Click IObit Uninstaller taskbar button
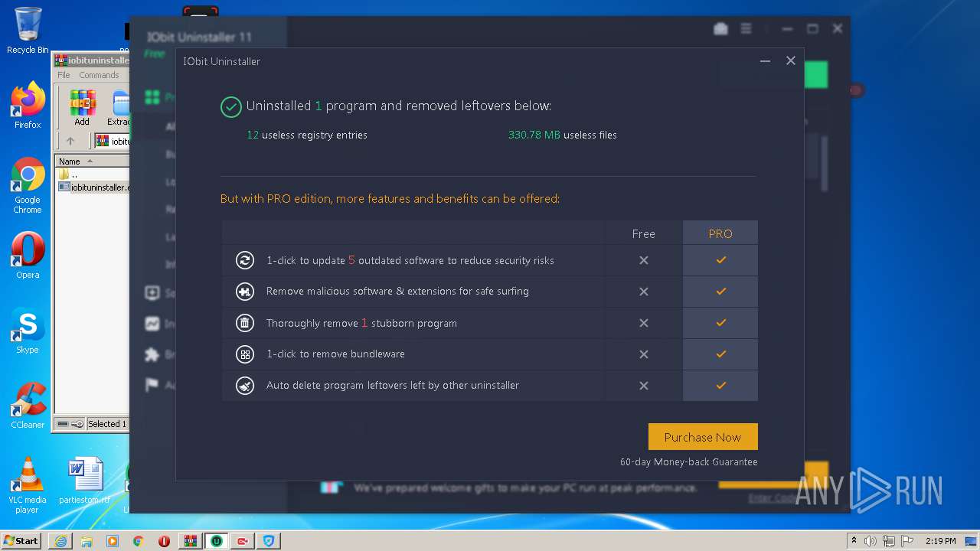 point(217,541)
